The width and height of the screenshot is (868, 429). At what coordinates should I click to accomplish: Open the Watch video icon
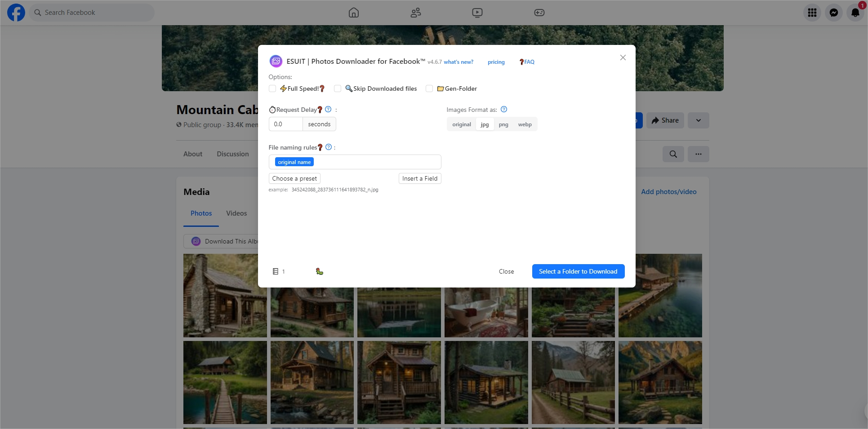click(477, 13)
